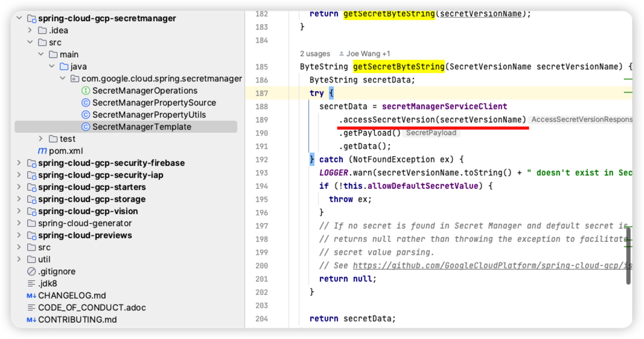
Task: Collapse the java folder
Action: (52, 66)
